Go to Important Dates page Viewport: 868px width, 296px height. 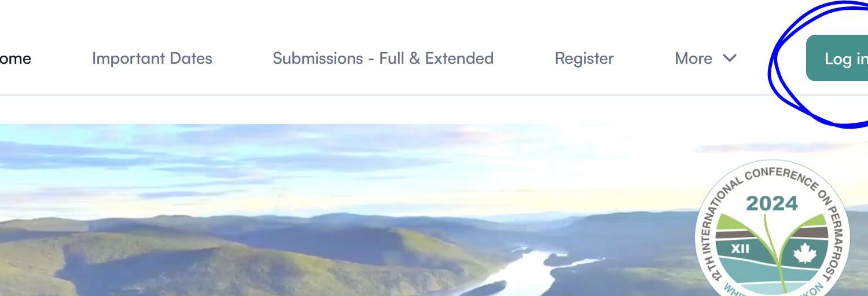pyautogui.click(x=152, y=59)
